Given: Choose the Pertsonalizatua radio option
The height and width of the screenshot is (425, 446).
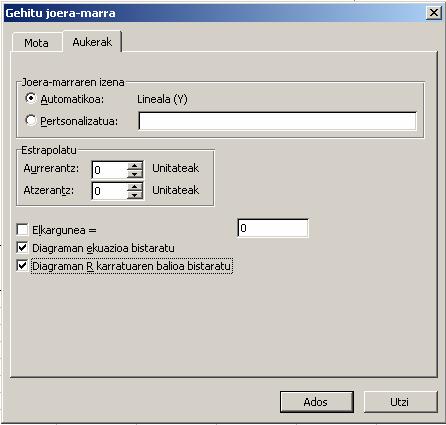Looking at the screenshot, I should [31, 120].
